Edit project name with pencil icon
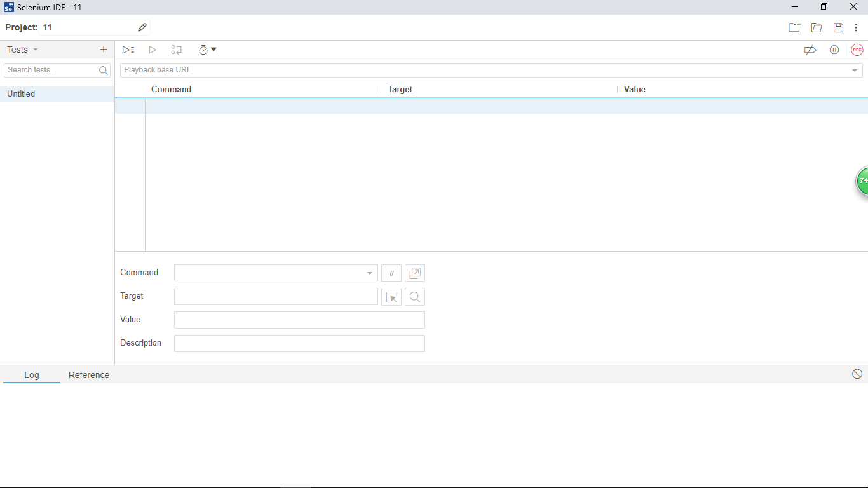Image resolution: width=868 pixels, height=488 pixels. [142, 27]
